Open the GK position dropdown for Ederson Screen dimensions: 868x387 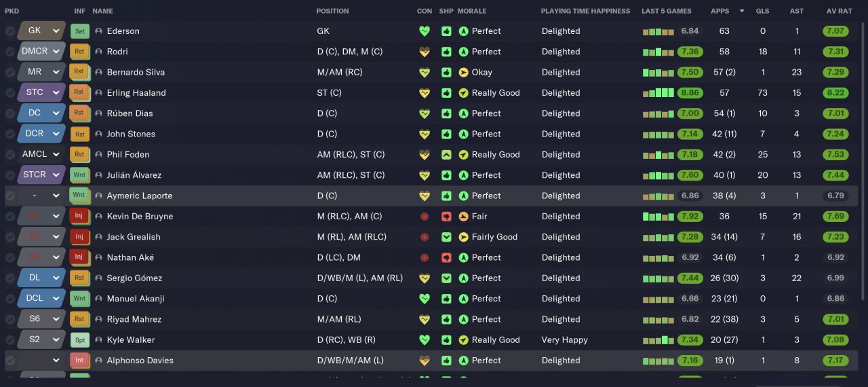pyautogui.click(x=56, y=31)
